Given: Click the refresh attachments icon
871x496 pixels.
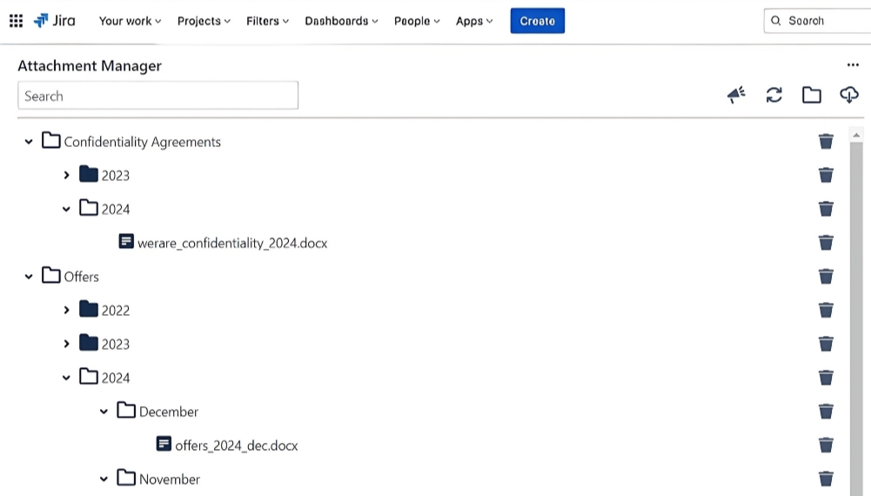Looking at the screenshot, I should (x=774, y=95).
